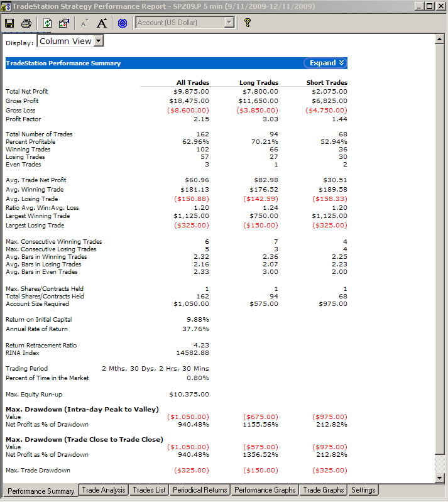The height and width of the screenshot is (502, 448).
Task: Click the Account Size Required label
Action: tap(37, 304)
